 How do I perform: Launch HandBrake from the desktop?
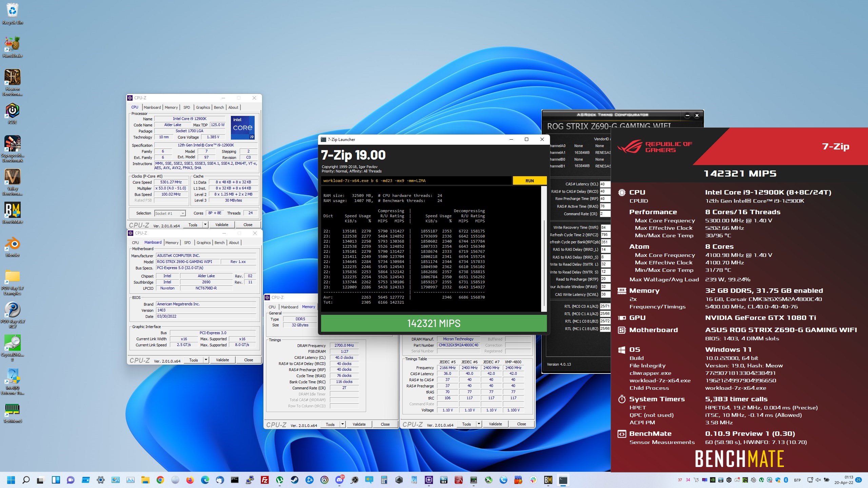(13, 47)
